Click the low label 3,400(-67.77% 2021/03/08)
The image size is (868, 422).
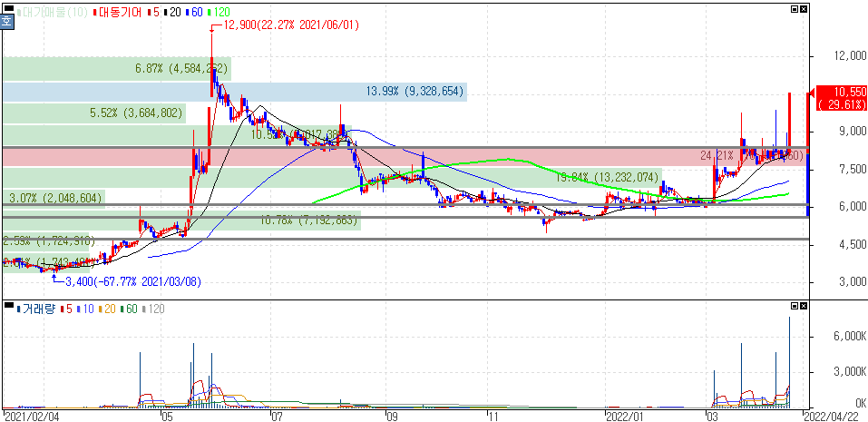pyautogui.click(x=132, y=282)
